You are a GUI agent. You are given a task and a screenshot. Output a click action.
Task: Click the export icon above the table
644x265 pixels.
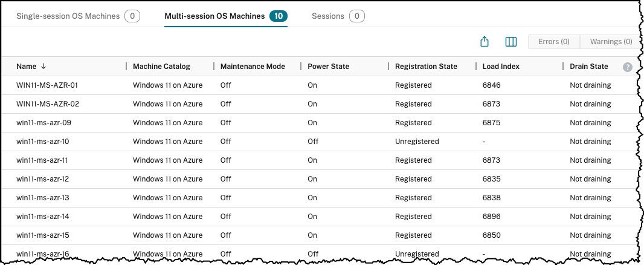pyautogui.click(x=484, y=42)
